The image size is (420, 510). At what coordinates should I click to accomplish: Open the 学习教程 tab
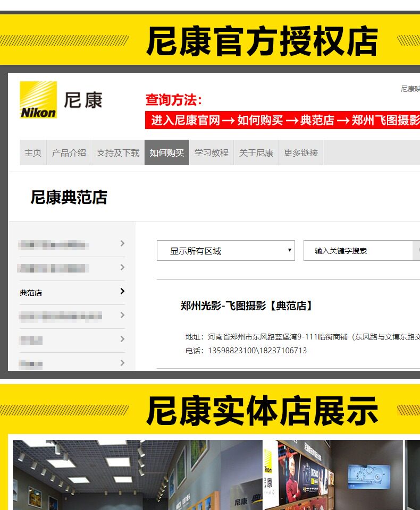click(x=212, y=152)
